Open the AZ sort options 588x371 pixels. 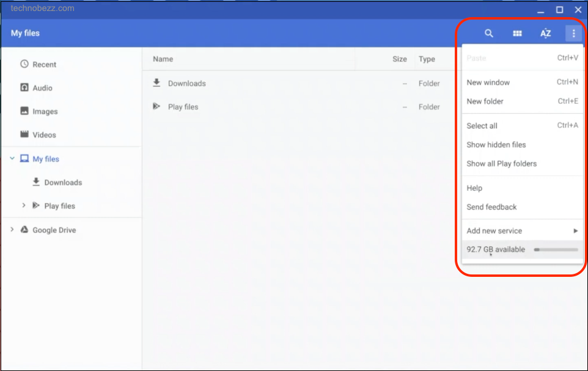tap(546, 34)
